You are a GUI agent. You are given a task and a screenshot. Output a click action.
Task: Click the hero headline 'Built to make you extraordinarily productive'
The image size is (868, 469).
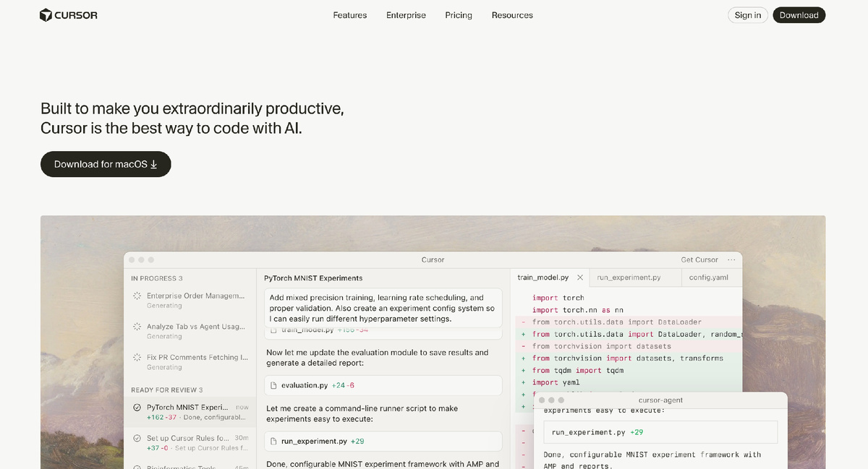coord(192,109)
